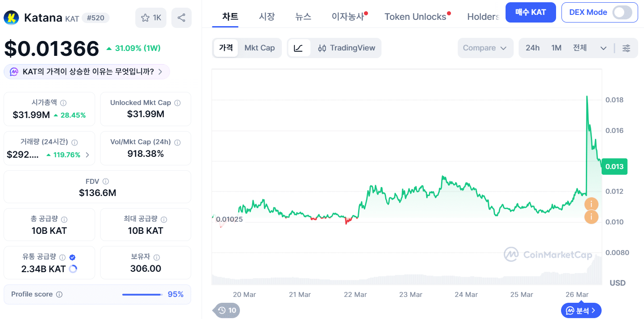The image size is (644, 319).
Task: Select the line chart icon
Action: pos(299,48)
